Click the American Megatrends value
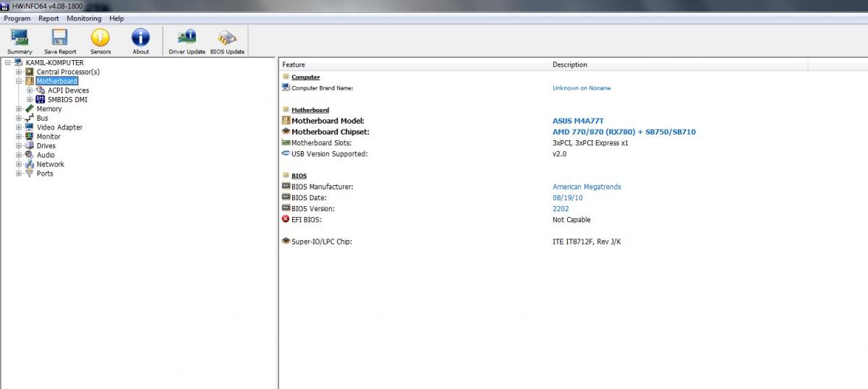Viewport: 868px width, 389px height. click(587, 187)
